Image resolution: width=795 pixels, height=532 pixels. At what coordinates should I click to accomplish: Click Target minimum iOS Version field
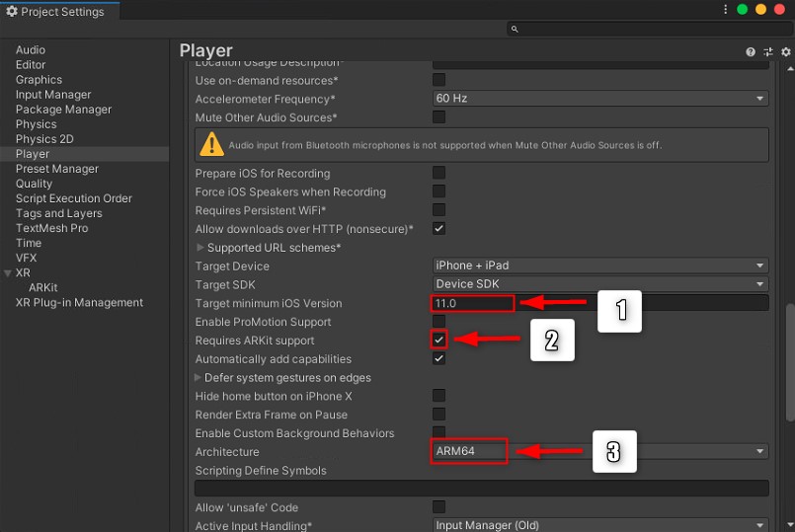click(x=600, y=303)
